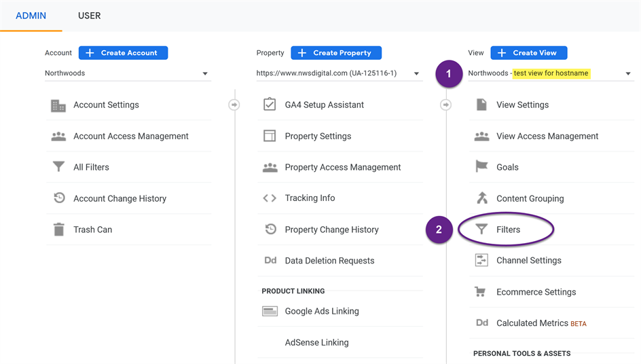Click the Data Deletion Requests Dd icon
Screen dimensions: 641x364
click(270, 260)
